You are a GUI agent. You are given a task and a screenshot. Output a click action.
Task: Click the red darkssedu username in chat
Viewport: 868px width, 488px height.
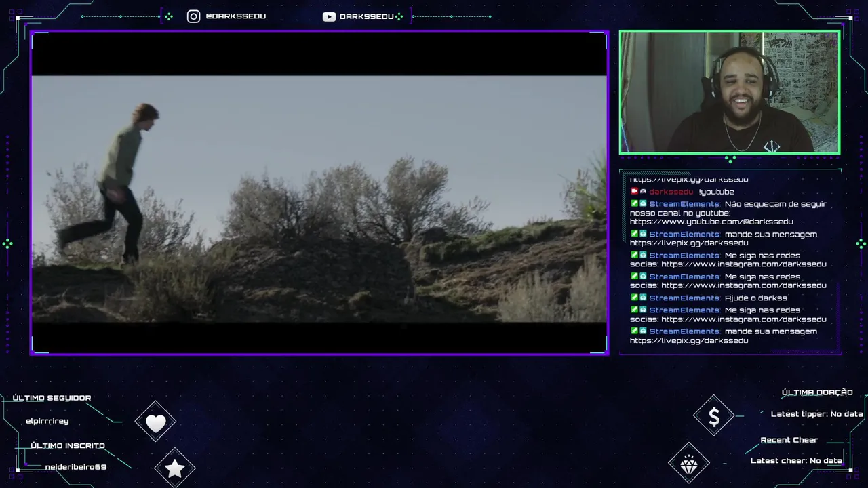click(x=671, y=192)
